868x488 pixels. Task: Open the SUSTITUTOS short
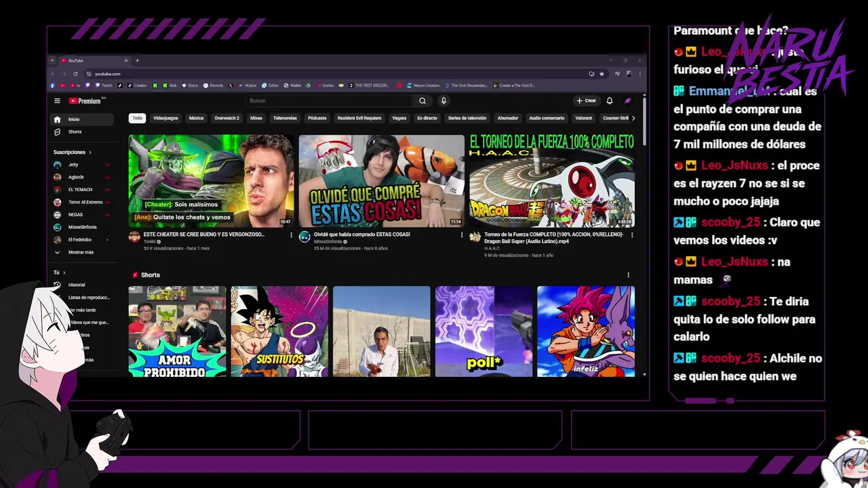[279, 331]
